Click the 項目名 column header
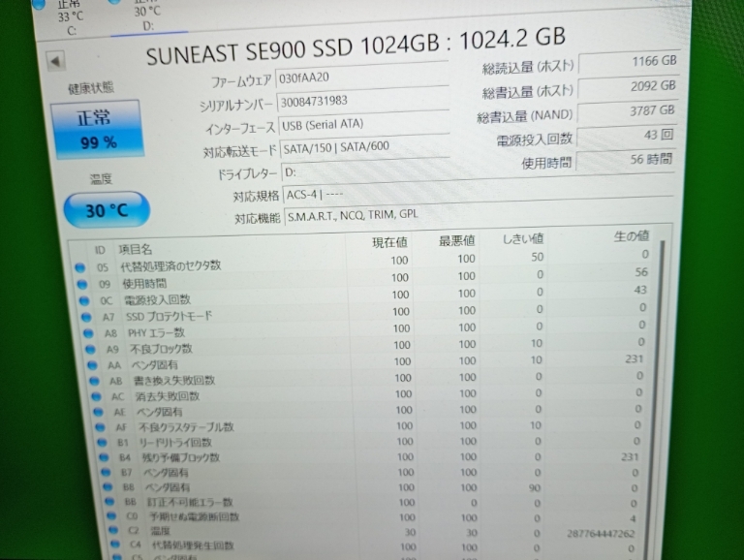Image resolution: width=744 pixels, height=560 pixels. (x=136, y=249)
